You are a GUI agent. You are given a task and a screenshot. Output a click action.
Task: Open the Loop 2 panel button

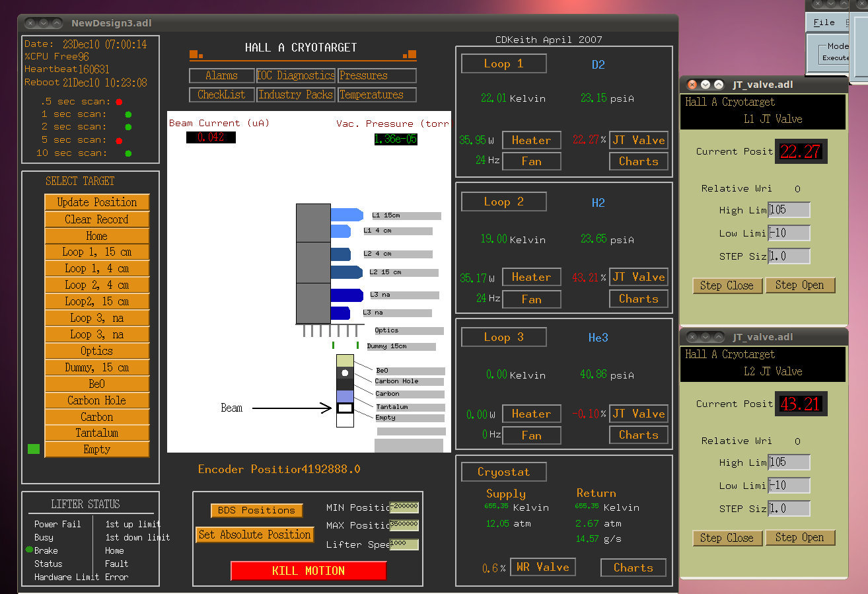tap(504, 202)
